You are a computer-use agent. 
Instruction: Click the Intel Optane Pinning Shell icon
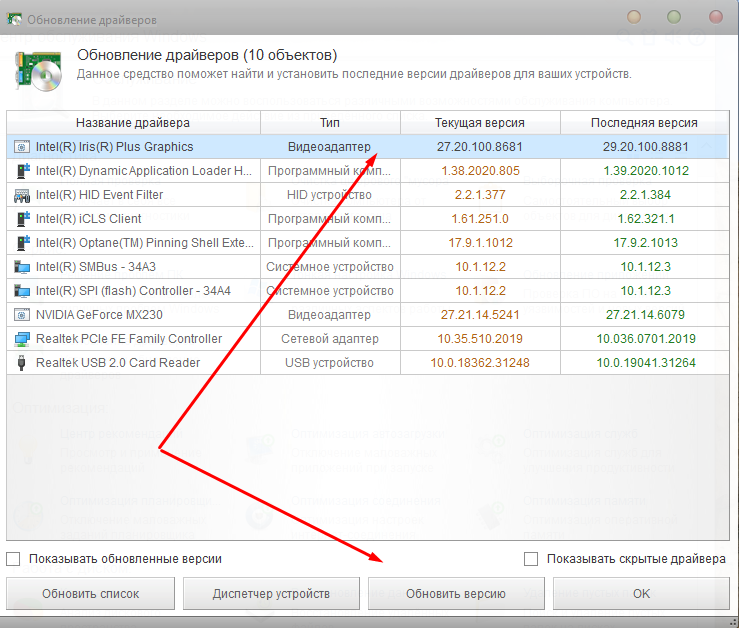(22, 243)
